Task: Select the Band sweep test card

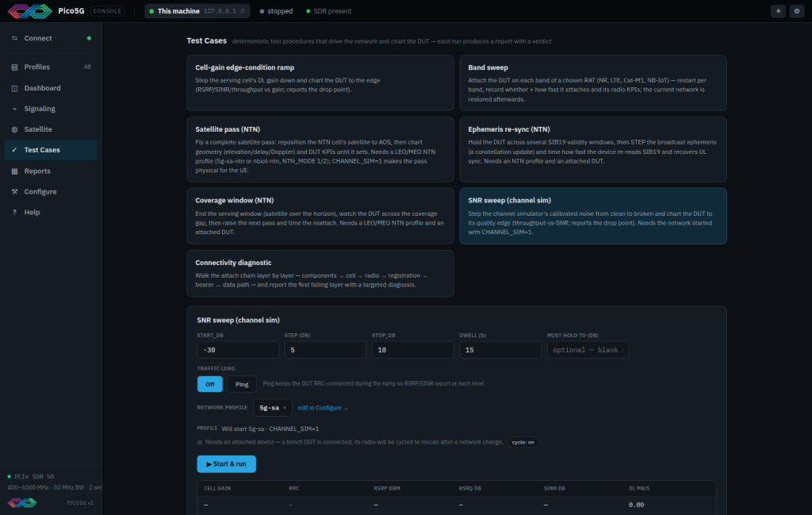Action: point(593,83)
